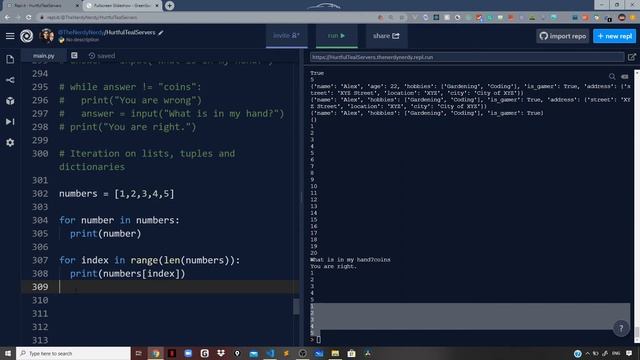The width and height of the screenshot is (640, 360).
Task: Open the Windows notification center icon
Action: tap(629, 353)
